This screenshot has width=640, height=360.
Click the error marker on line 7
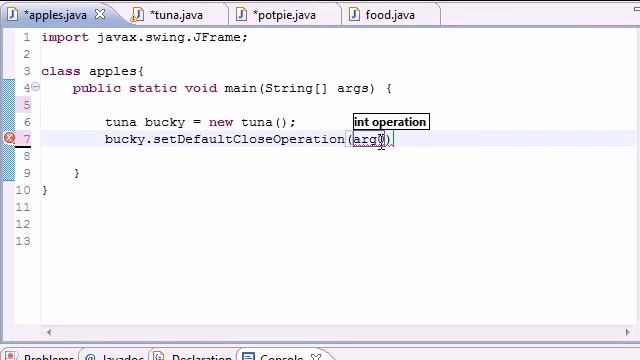click(9, 138)
